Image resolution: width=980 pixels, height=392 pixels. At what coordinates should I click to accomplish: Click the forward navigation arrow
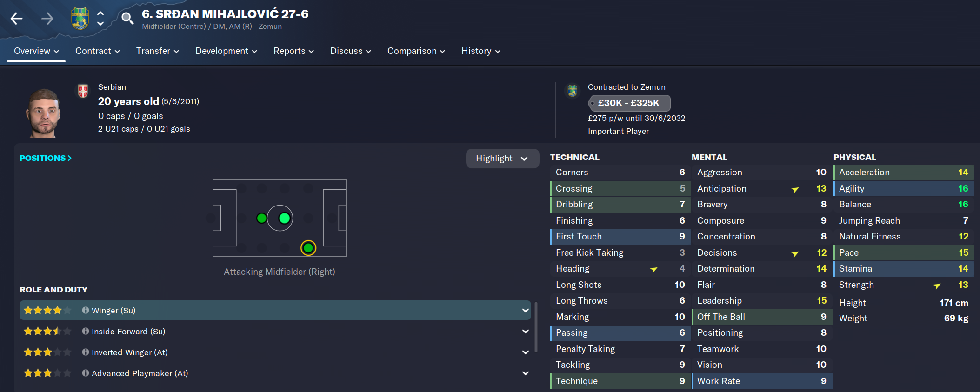tap(47, 19)
